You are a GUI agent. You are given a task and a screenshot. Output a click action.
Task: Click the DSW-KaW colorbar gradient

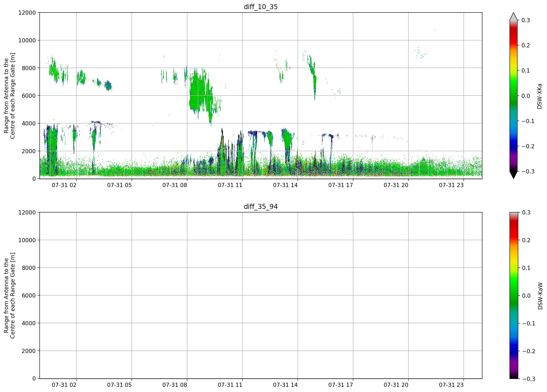point(513,295)
